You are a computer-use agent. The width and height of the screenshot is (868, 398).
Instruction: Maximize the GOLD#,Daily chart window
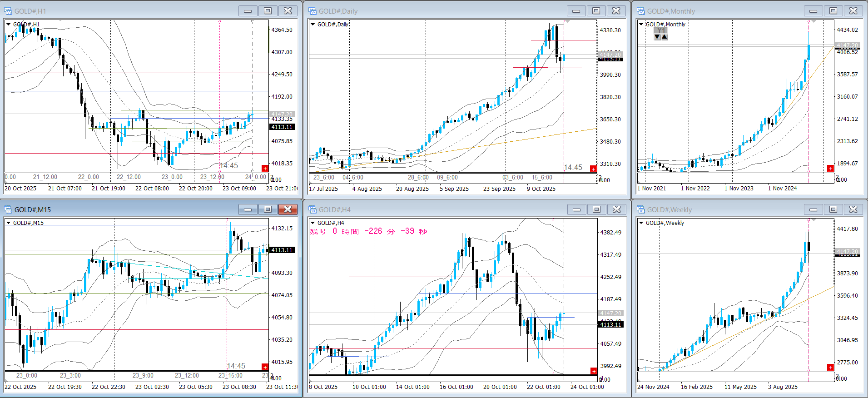point(596,11)
